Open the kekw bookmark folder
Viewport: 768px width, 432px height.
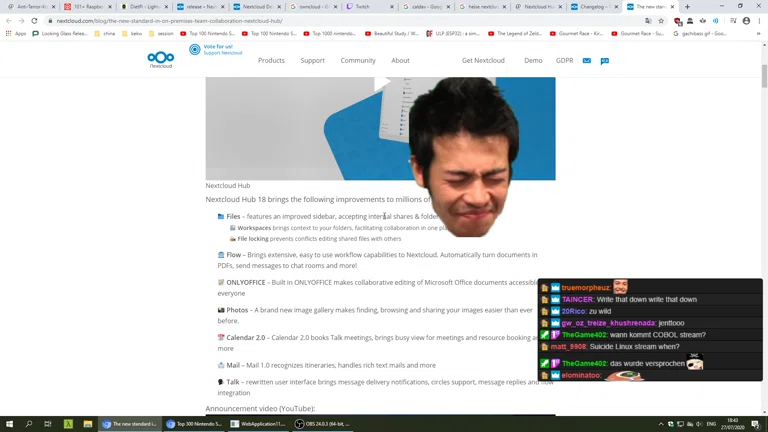132,34
